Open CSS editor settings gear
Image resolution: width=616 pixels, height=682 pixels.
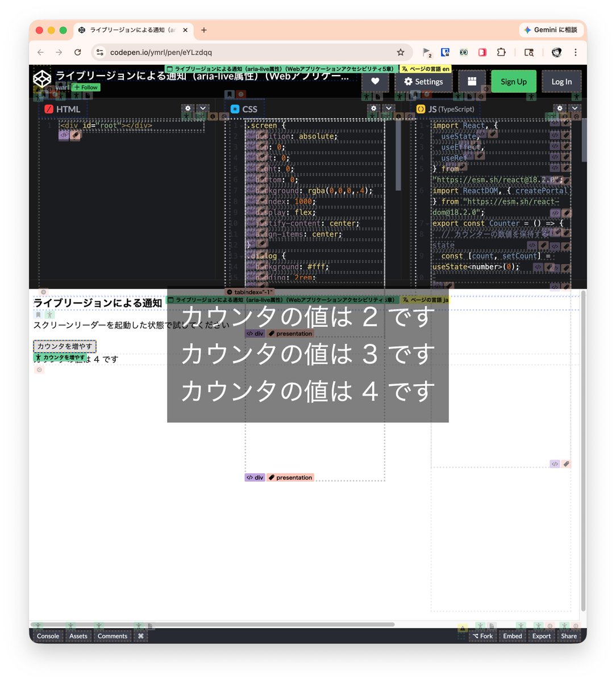373,108
